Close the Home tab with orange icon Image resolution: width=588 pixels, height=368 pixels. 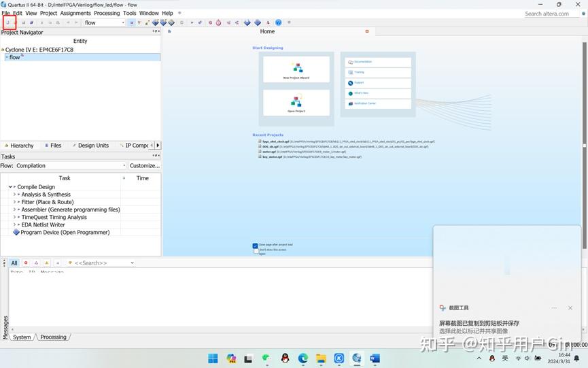(x=367, y=31)
